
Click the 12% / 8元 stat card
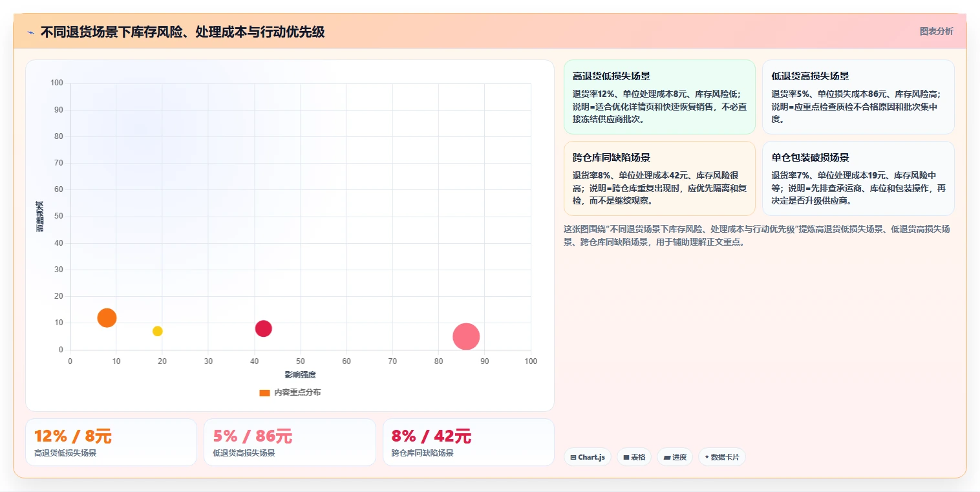point(111,442)
